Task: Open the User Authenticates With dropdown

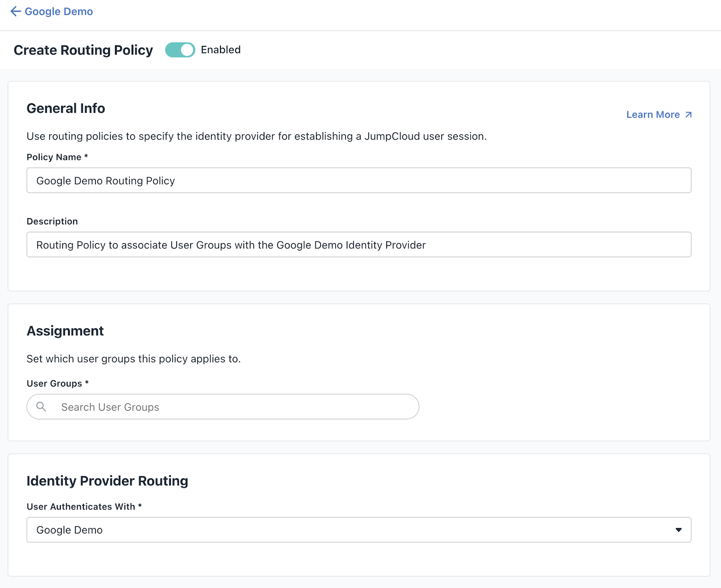Action: 359,530
